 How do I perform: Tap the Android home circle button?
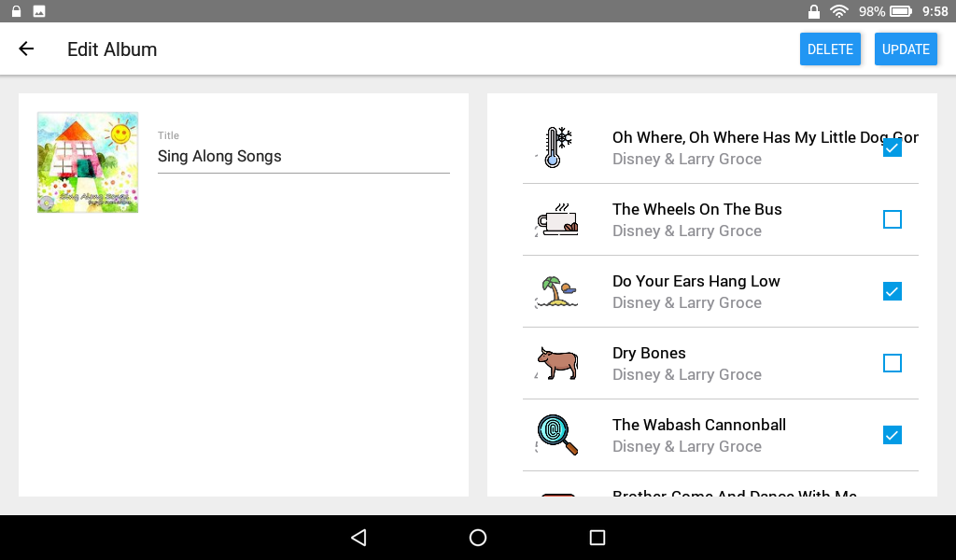(x=477, y=538)
